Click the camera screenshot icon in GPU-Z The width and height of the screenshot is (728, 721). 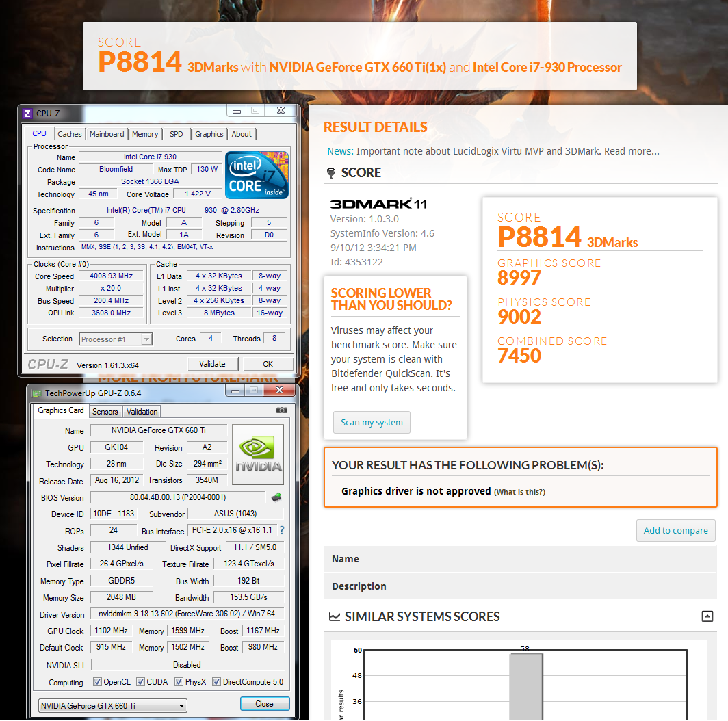(281, 410)
